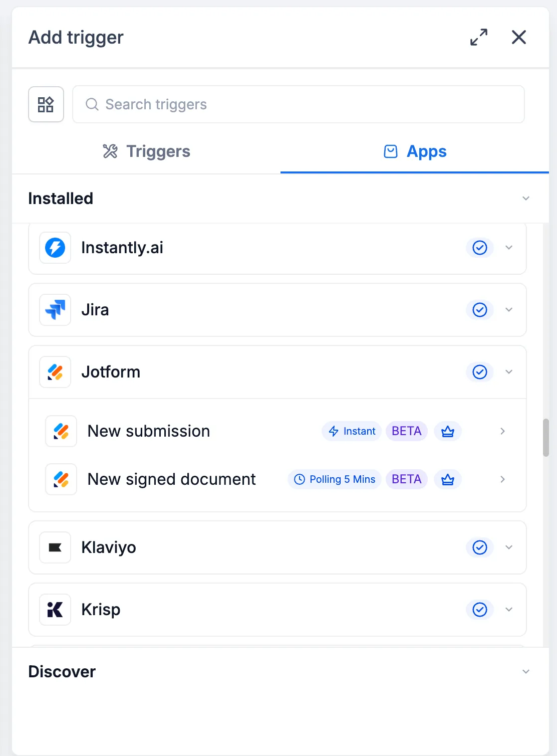Click the Klaviyo app name

click(109, 547)
